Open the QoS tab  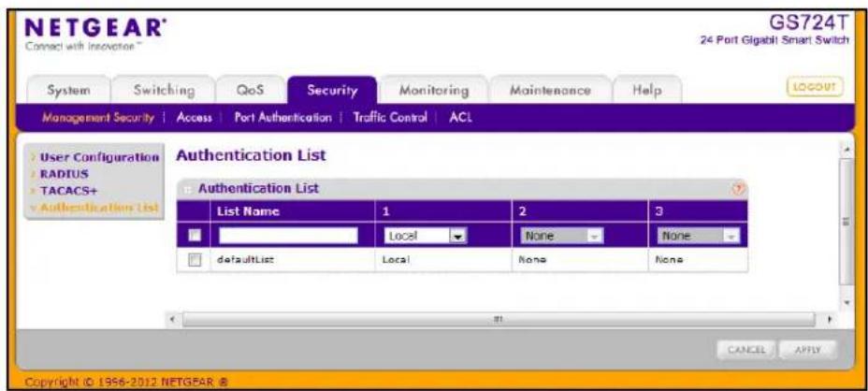click(x=251, y=91)
